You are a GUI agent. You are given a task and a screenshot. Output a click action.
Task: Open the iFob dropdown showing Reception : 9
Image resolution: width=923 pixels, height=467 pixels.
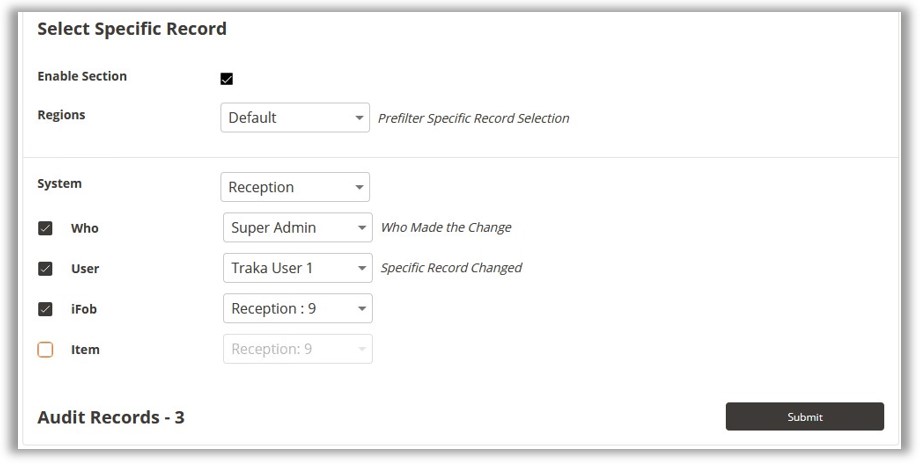click(x=296, y=309)
